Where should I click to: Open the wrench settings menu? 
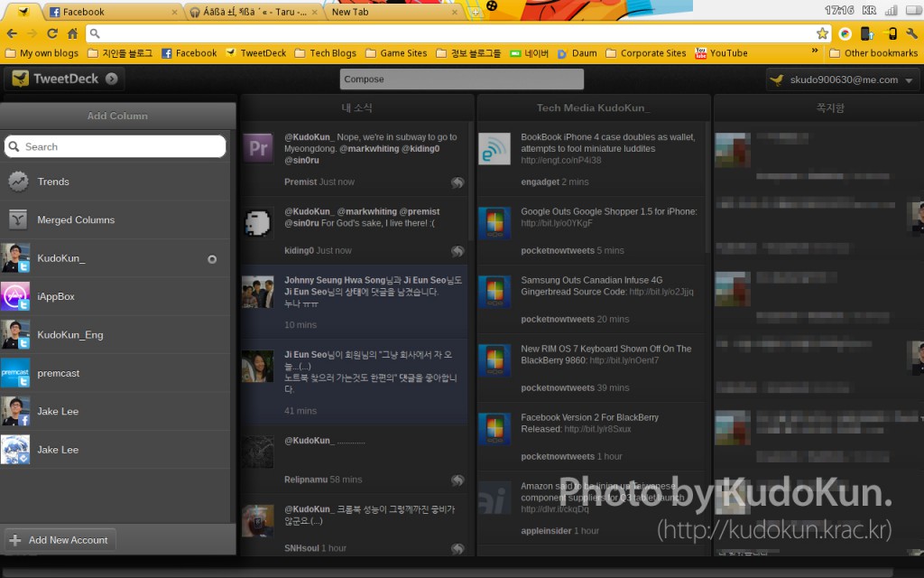coord(911,33)
